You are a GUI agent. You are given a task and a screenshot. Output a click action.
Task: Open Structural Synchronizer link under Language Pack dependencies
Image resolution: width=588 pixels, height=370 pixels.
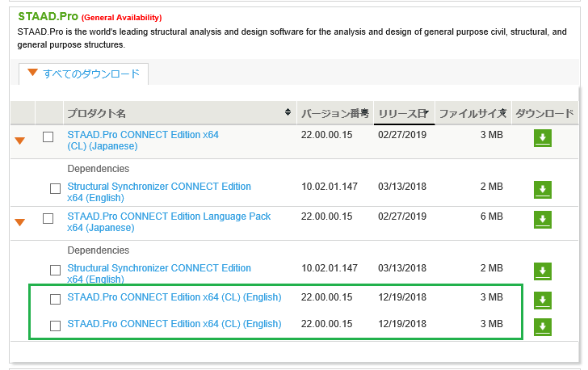(159, 273)
